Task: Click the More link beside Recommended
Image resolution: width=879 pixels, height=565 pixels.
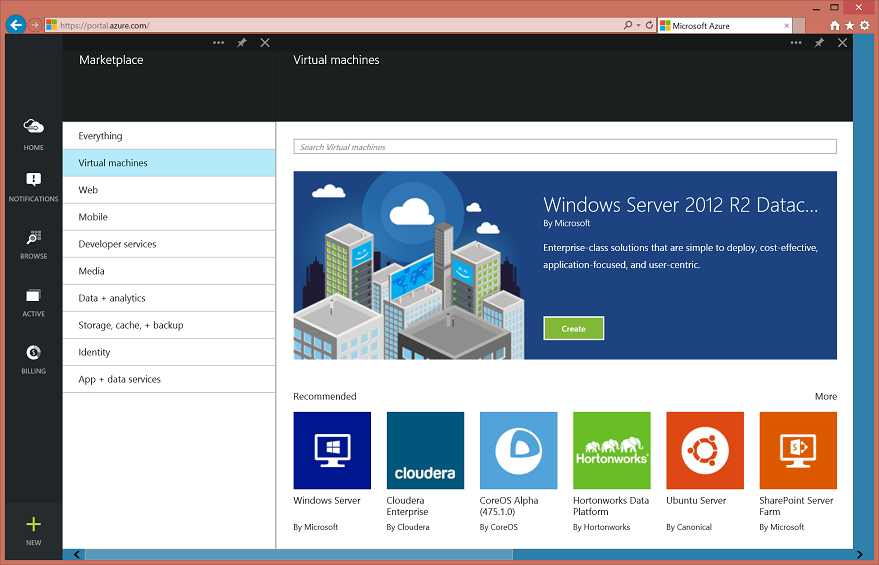Action: pyautogui.click(x=826, y=396)
